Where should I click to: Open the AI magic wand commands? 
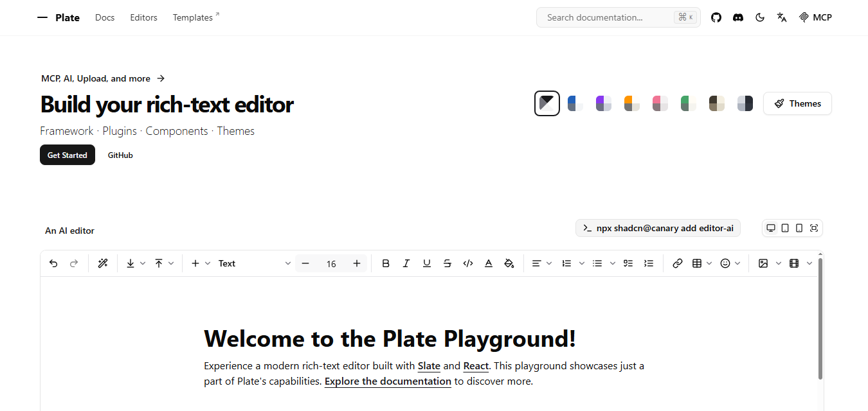[102, 263]
